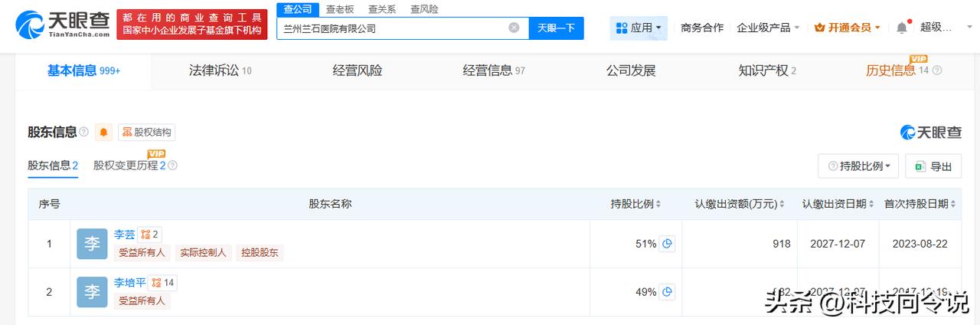
Task: Select 股东信息 2 sub-tab
Action: pos(53,166)
